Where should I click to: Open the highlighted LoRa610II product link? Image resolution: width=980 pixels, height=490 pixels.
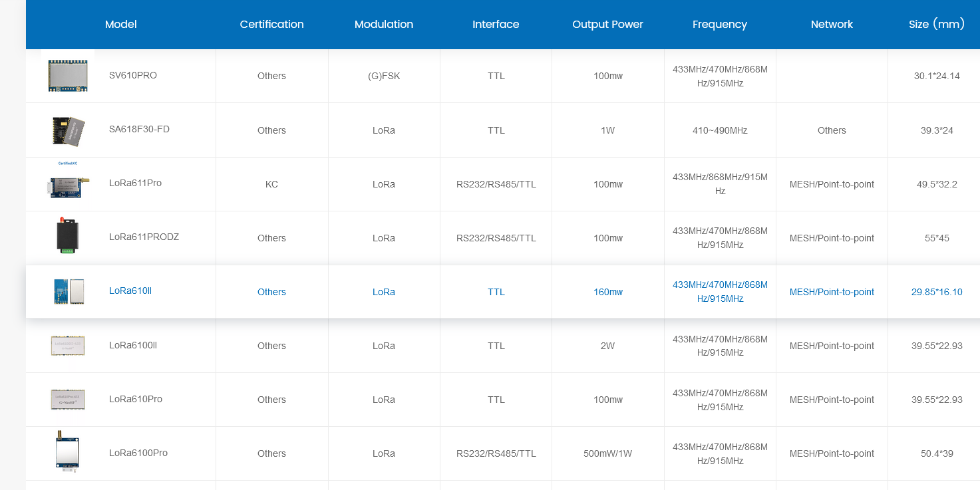coord(130,291)
